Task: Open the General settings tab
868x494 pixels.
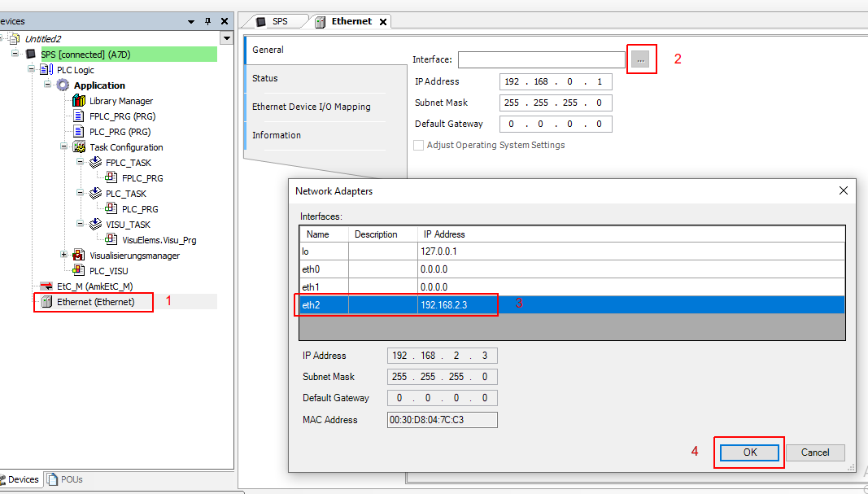Action: [x=325, y=50]
